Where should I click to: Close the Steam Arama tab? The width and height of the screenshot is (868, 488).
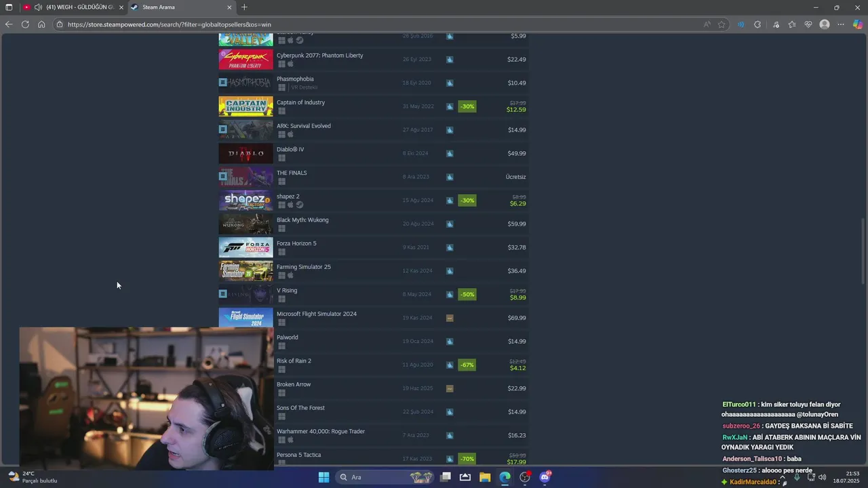click(x=229, y=7)
